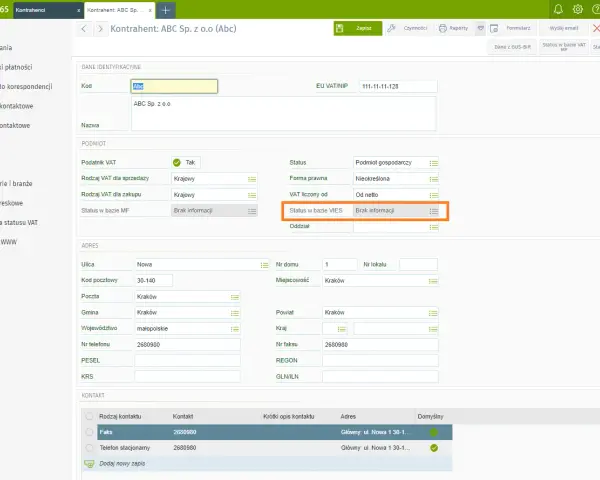Click Dodaj nowy zapis link
Image resolution: width=600 pixels, height=480 pixels.
tap(122, 464)
